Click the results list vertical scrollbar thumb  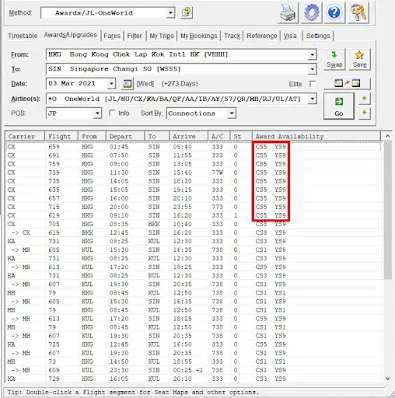[x=387, y=210]
